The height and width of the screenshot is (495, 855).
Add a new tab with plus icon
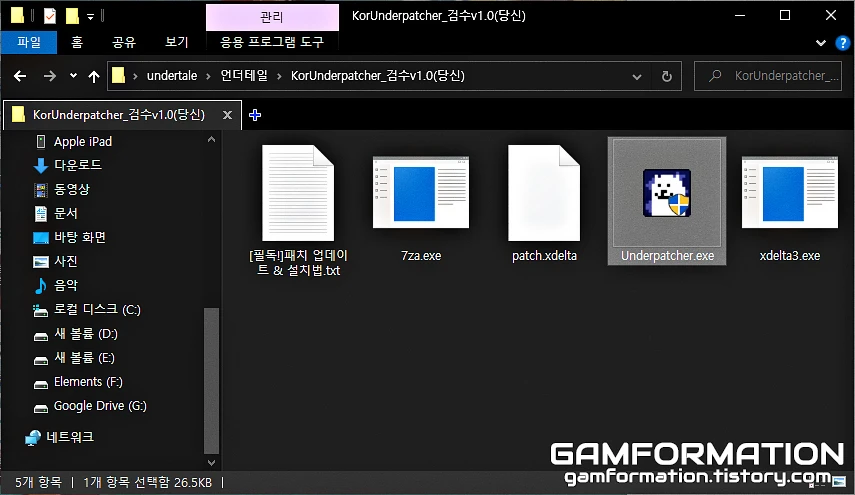(x=255, y=115)
